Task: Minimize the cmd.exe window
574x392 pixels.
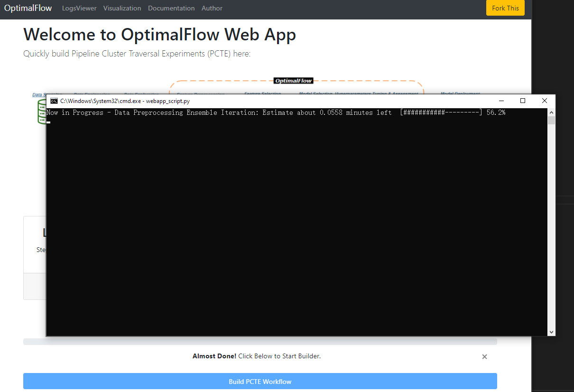Action: [x=501, y=101]
